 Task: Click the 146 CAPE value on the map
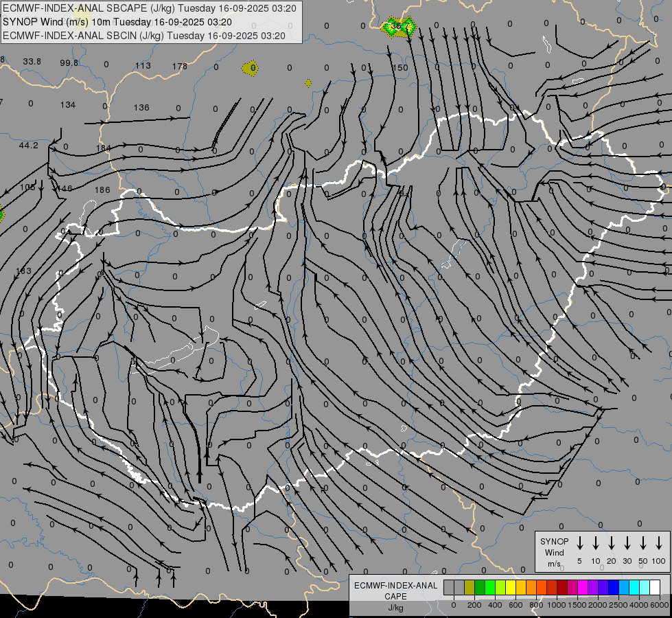65,188
